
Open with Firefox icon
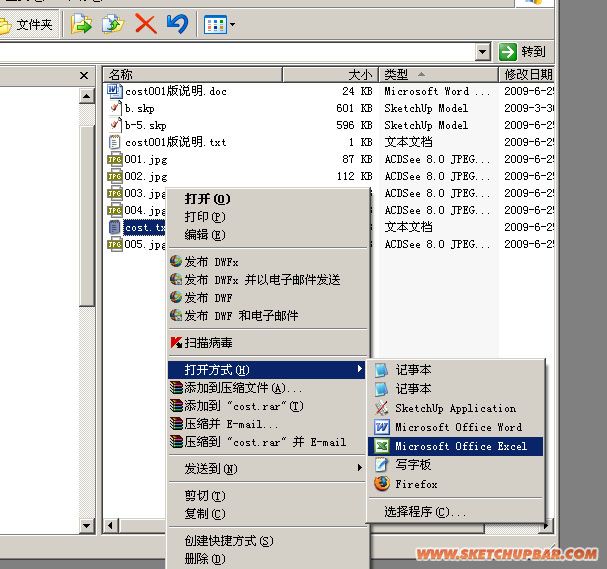point(382,484)
